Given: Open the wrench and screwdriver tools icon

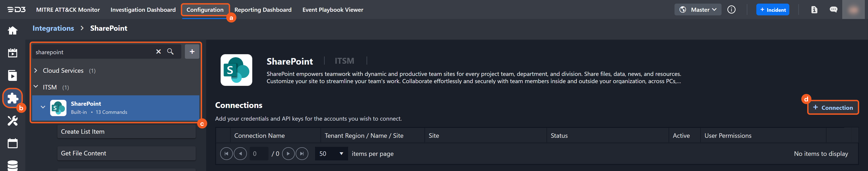Looking at the screenshot, I should [x=12, y=120].
